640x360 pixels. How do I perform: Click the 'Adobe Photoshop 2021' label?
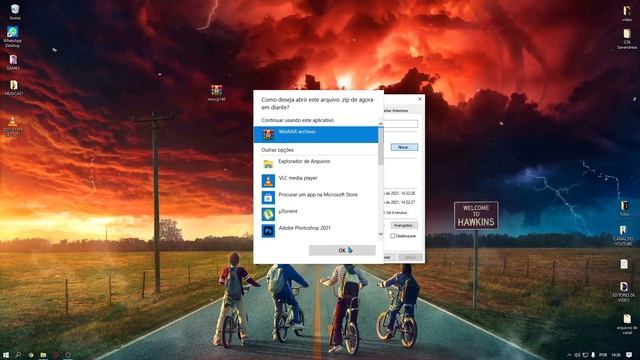[304, 228]
